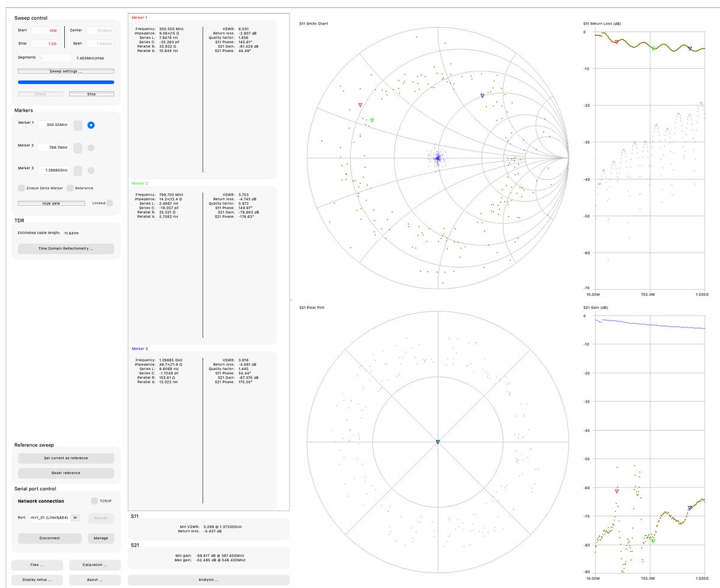Click the Segments input field
This screenshot has width=720, height=588.
[x=56, y=58]
